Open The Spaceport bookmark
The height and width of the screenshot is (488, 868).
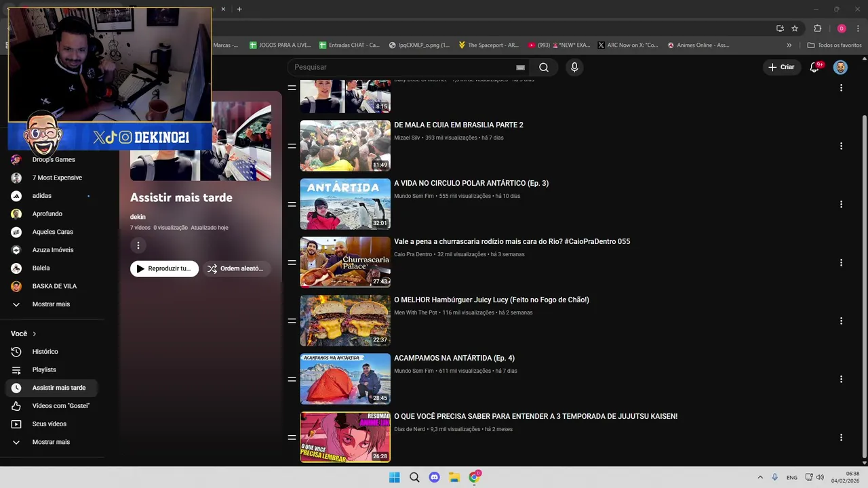488,45
